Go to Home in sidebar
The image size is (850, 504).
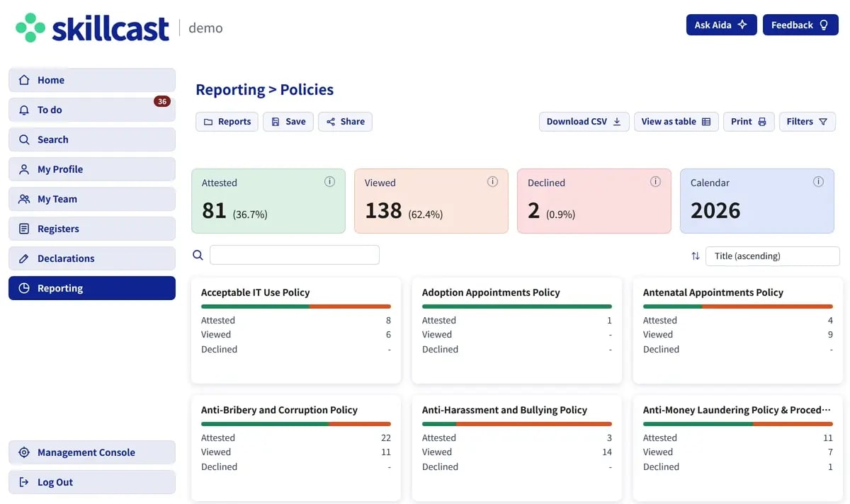coord(92,80)
